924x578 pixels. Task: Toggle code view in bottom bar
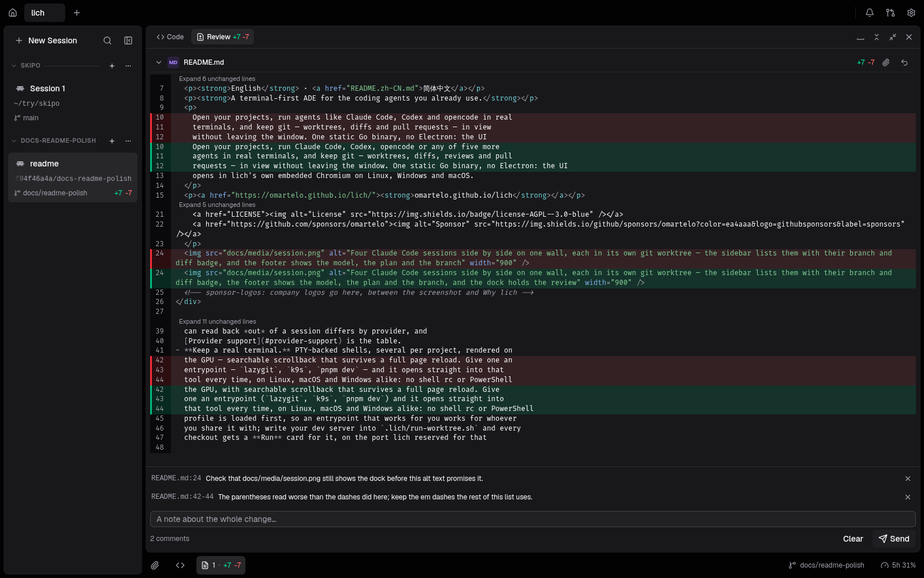coord(180,565)
